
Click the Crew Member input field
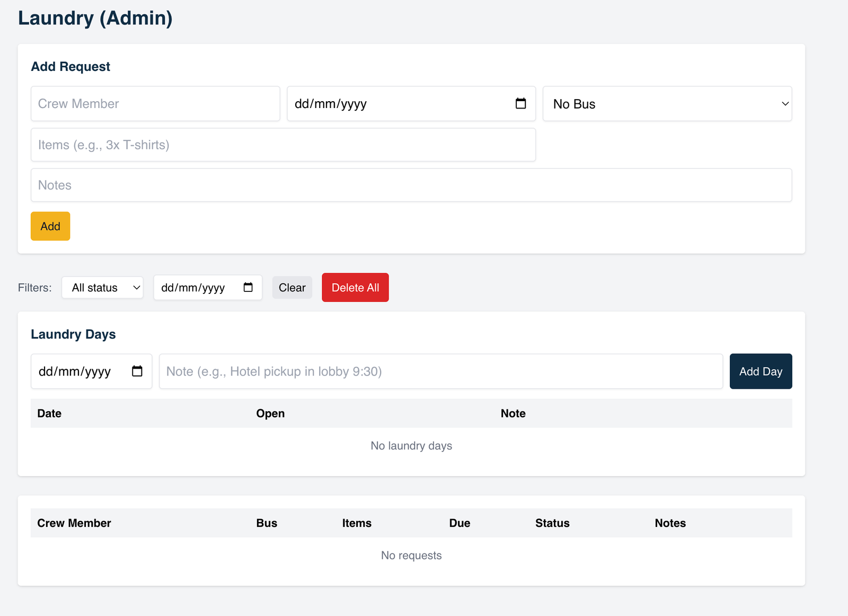(x=155, y=104)
